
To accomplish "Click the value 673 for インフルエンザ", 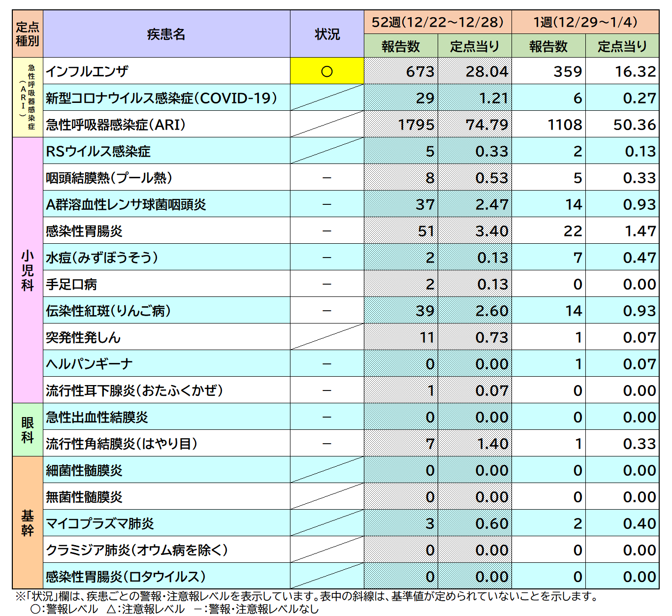I will pos(421,71).
